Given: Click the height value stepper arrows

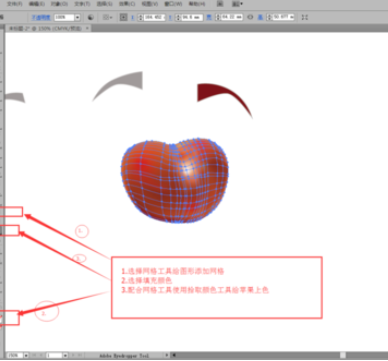Looking at the screenshot, I should [269, 17].
